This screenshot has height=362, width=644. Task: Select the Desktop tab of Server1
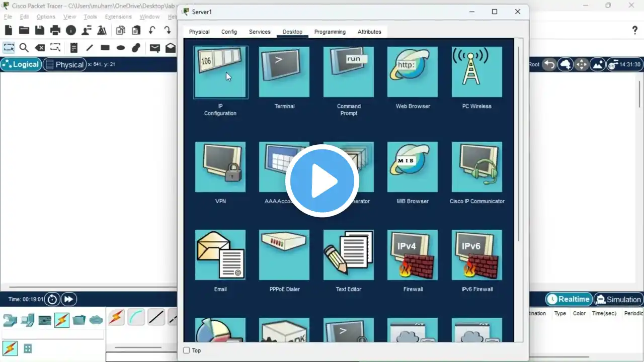point(292,32)
